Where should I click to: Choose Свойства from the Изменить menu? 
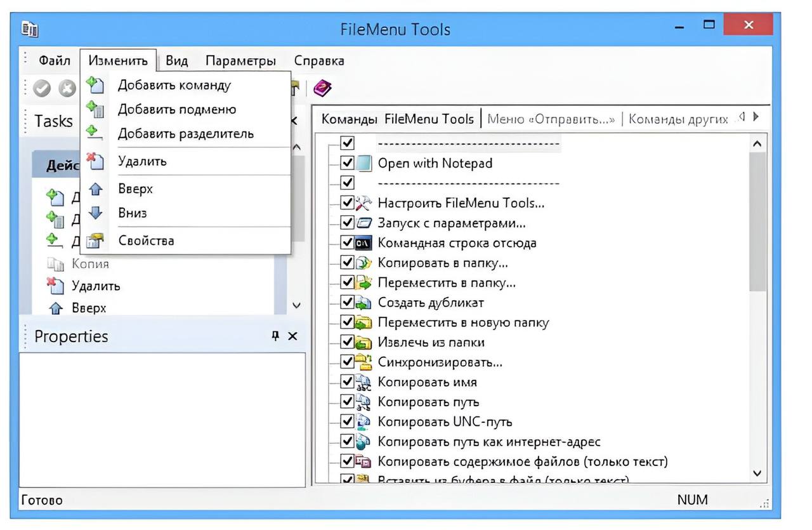tap(185, 241)
